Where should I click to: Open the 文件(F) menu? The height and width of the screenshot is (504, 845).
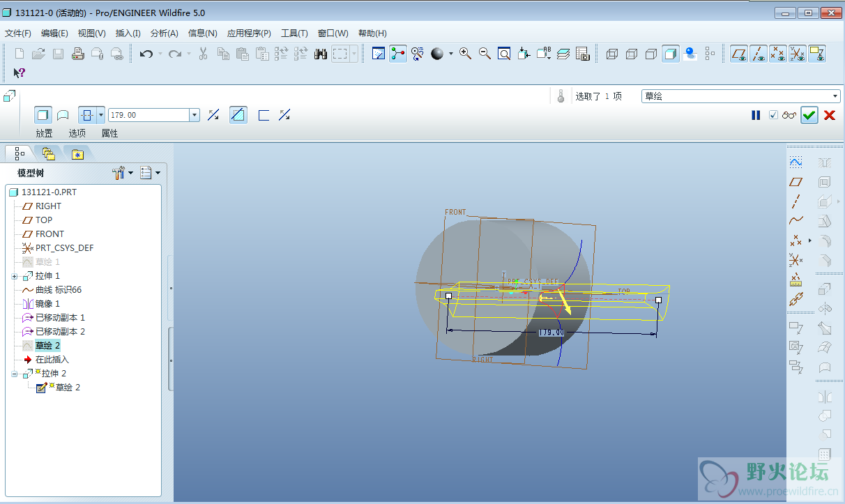[18, 33]
